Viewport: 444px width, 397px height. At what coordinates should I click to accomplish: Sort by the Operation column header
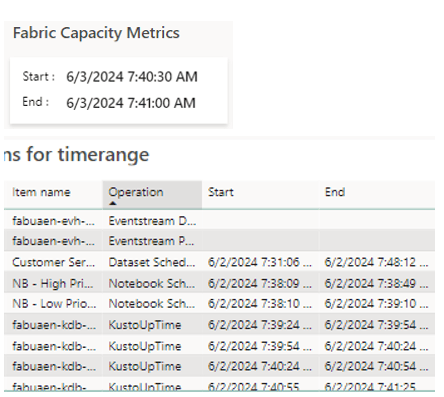click(x=136, y=192)
